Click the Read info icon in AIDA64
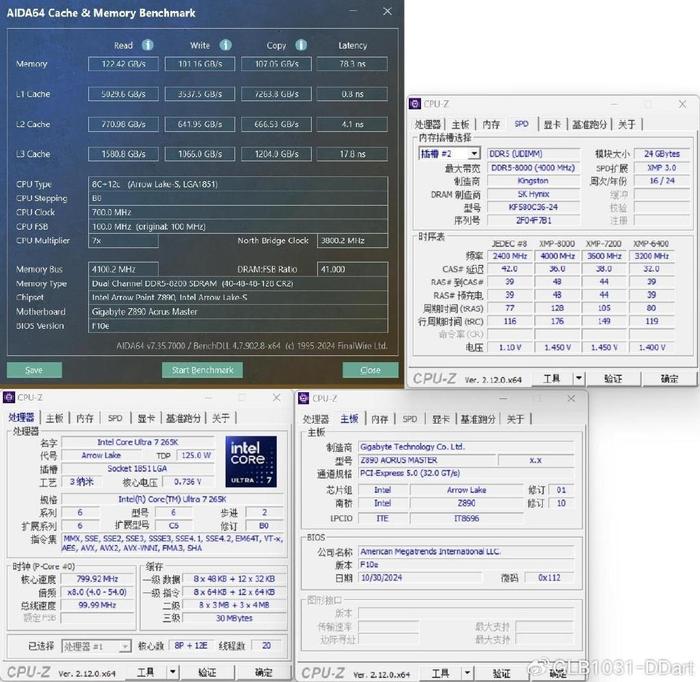 click(148, 45)
